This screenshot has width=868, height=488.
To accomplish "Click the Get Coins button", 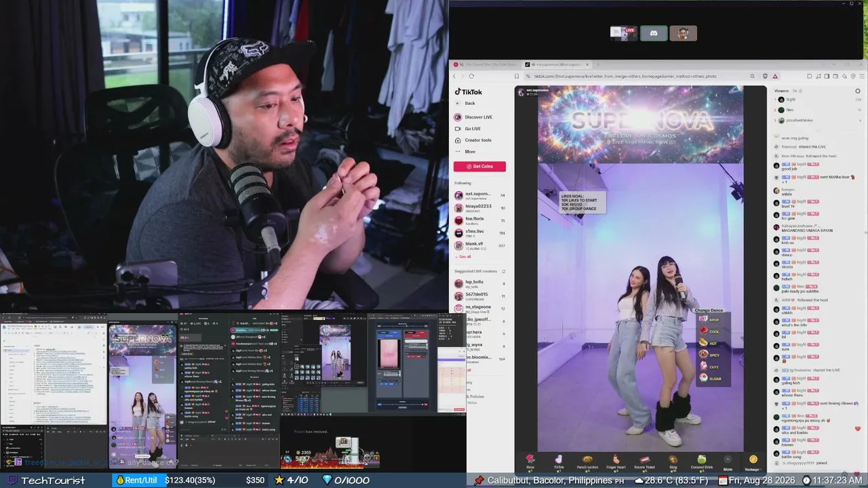I will coord(479,166).
